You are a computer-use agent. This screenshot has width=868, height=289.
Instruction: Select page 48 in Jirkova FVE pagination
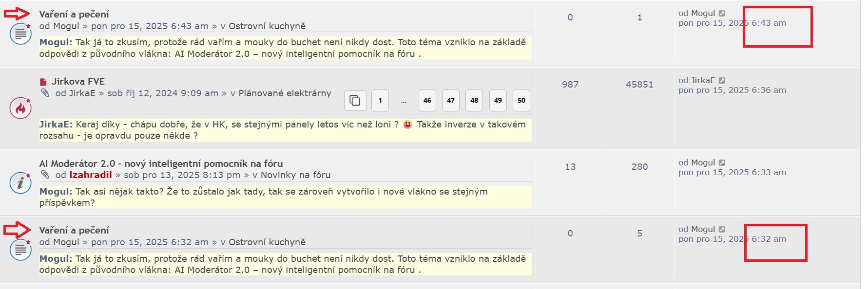[x=474, y=101]
